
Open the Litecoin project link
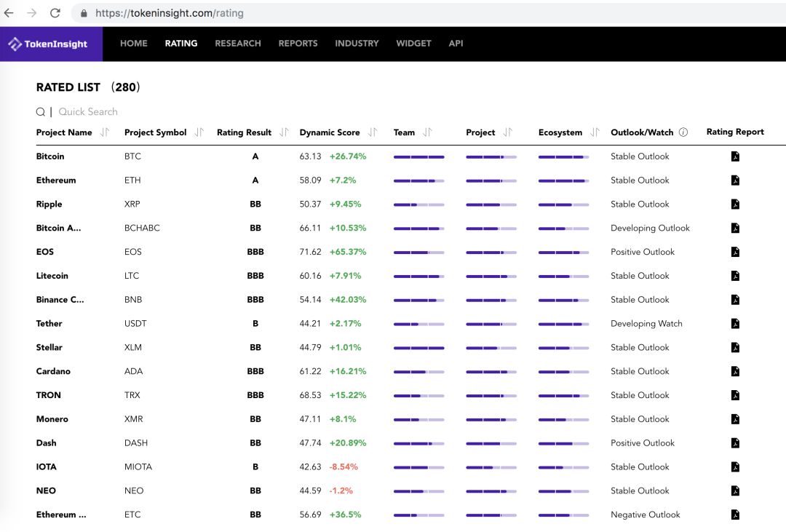tap(52, 276)
